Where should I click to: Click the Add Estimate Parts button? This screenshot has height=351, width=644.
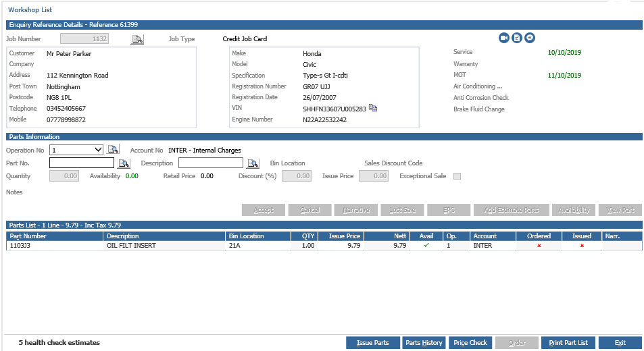[x=512, y=210]
